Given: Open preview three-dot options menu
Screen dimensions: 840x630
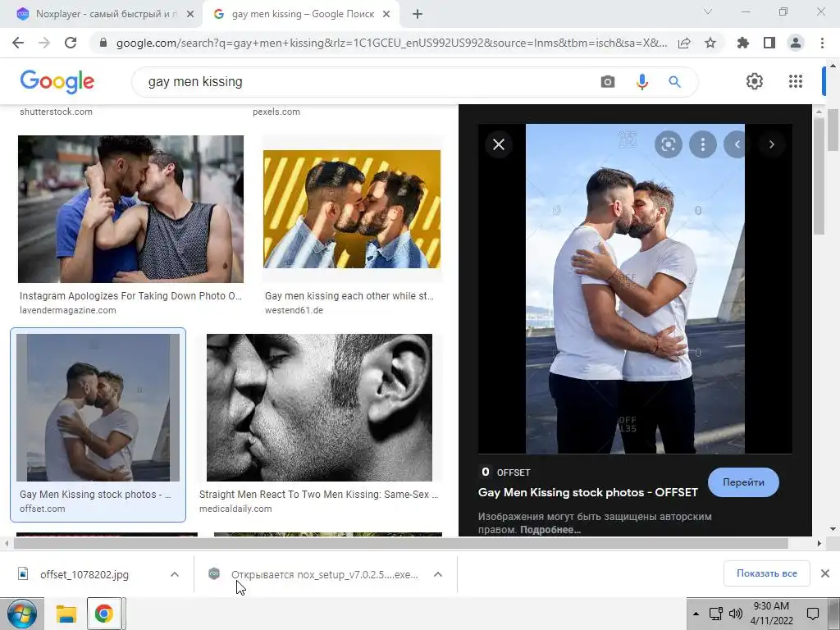Looking at the screenshot, I should click(703, 144).
